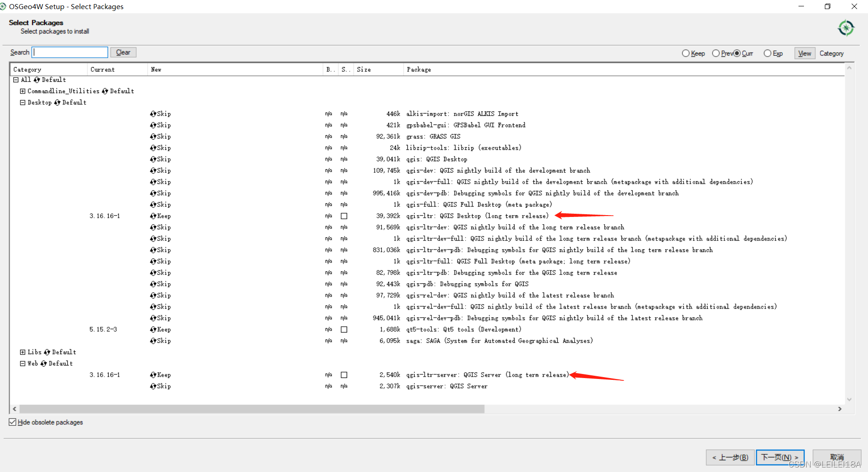Cycle action icon for alkis-import package
Screen dimensions: 868x472
[153, 114]
